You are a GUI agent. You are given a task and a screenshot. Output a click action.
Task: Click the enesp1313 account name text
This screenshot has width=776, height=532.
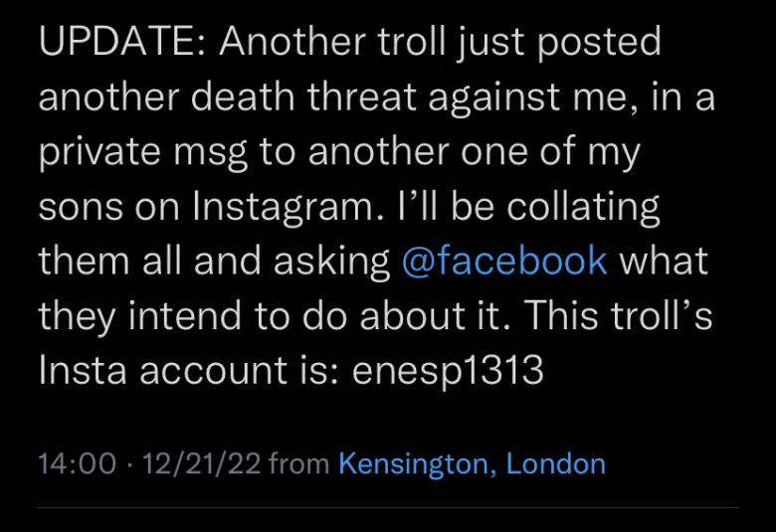448,370
